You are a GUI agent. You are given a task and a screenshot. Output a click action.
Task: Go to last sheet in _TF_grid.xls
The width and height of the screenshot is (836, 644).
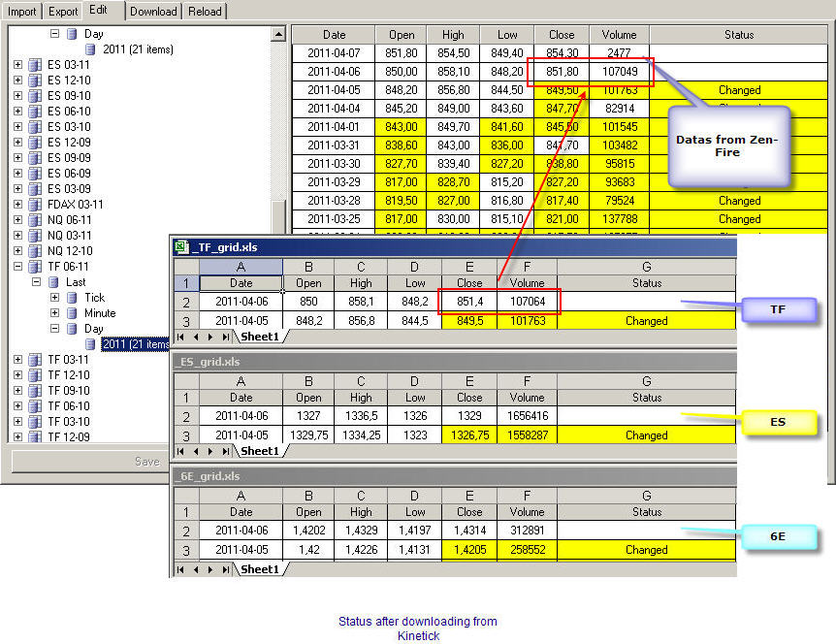pyautogui.click(x=226, y=337)
